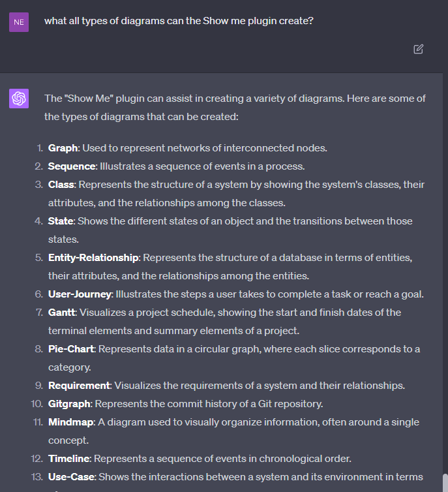This screenshot has height=492, width=448.
Task: Click the bold Class list term
Action: (x=61, y=185)
